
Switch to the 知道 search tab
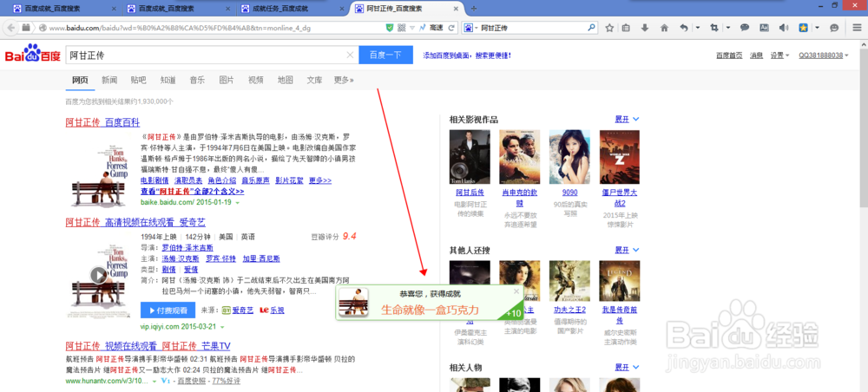[168, 80]
